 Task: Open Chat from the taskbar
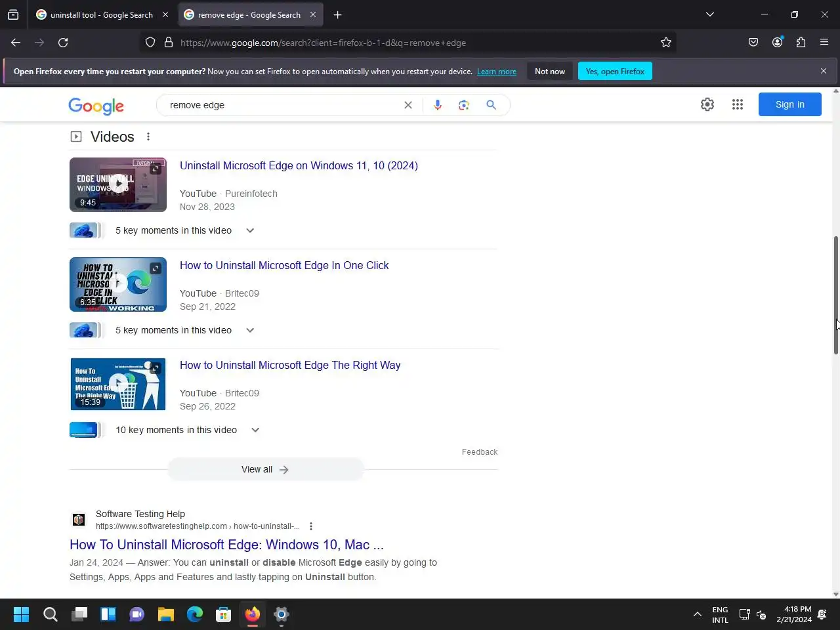point(137,614)
